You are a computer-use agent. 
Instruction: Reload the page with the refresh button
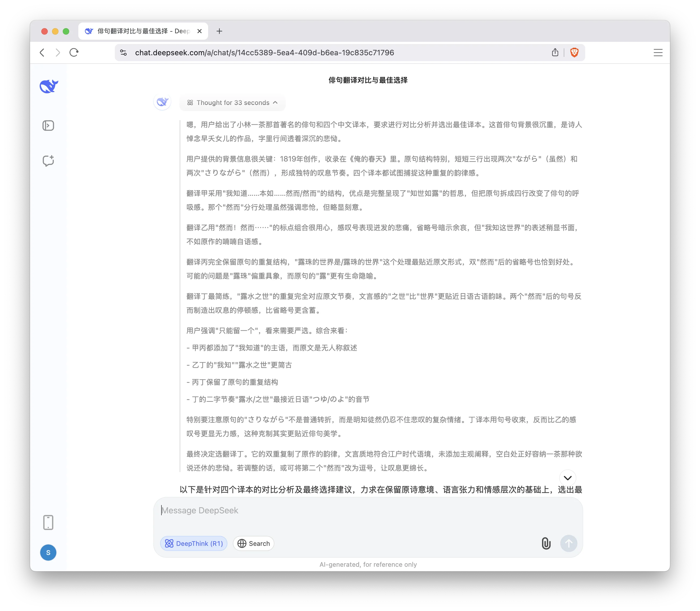coord(74,53)
